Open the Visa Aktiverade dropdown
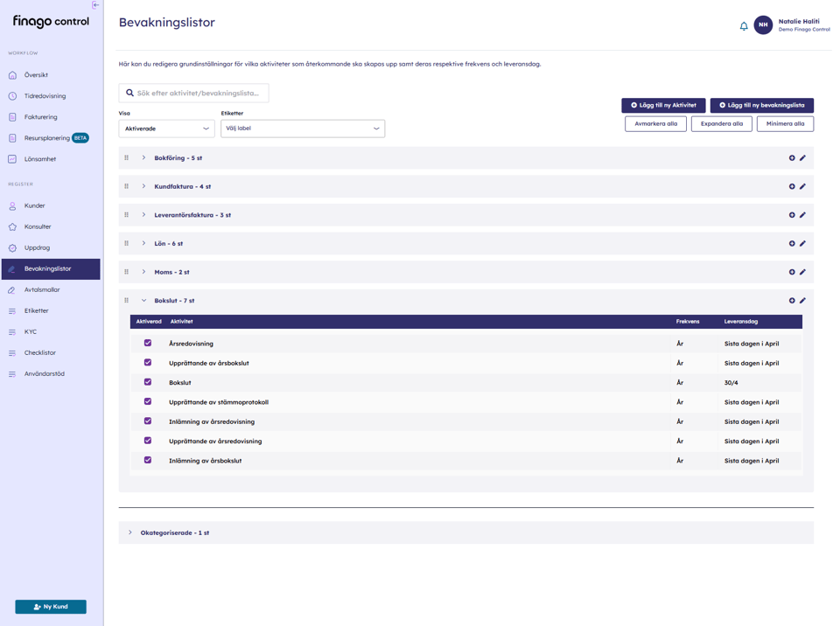Viewport: 840px width, 626px height. click(166, 128)
